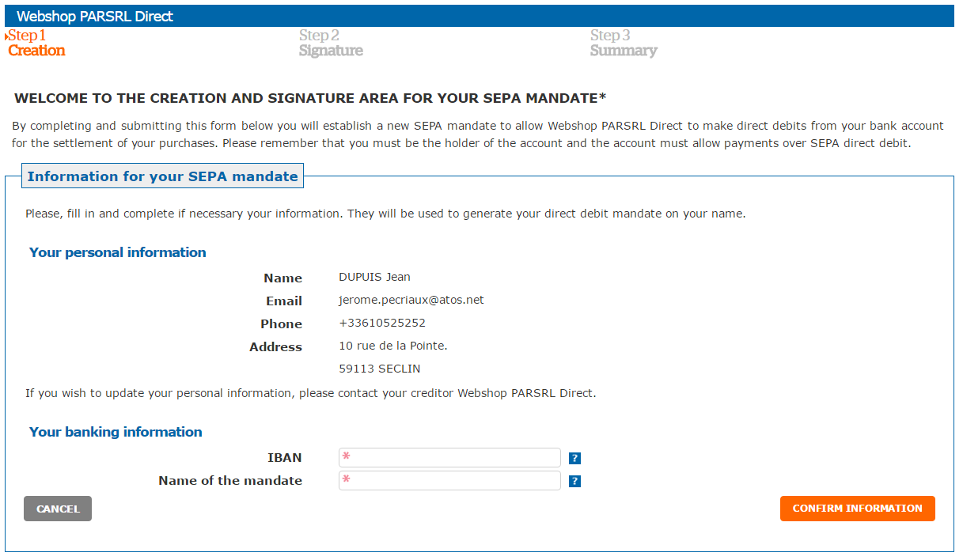Click the welcome SEPA mandate heading
963x560 pixels.
pos(310,98)
